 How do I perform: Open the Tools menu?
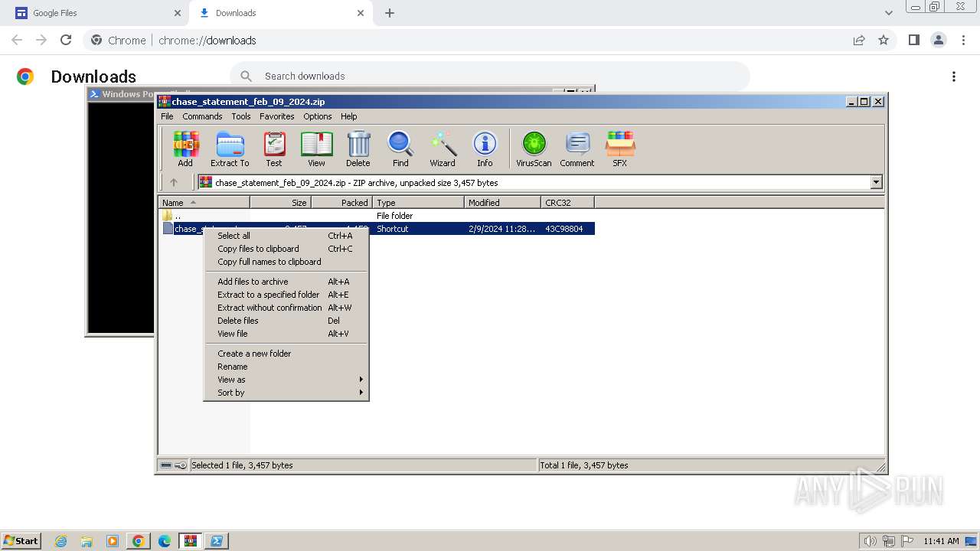241,116
